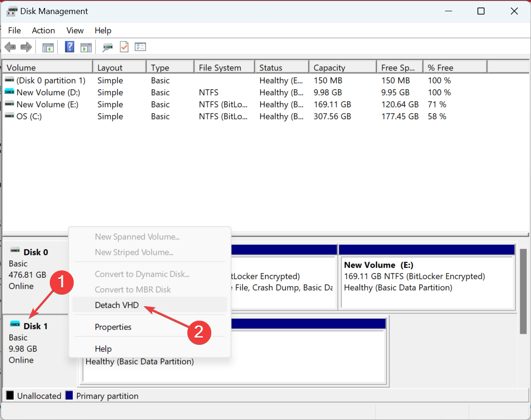Maximize the Disk Management window
This screenshot has height=420, width=531.
(481, 11)
